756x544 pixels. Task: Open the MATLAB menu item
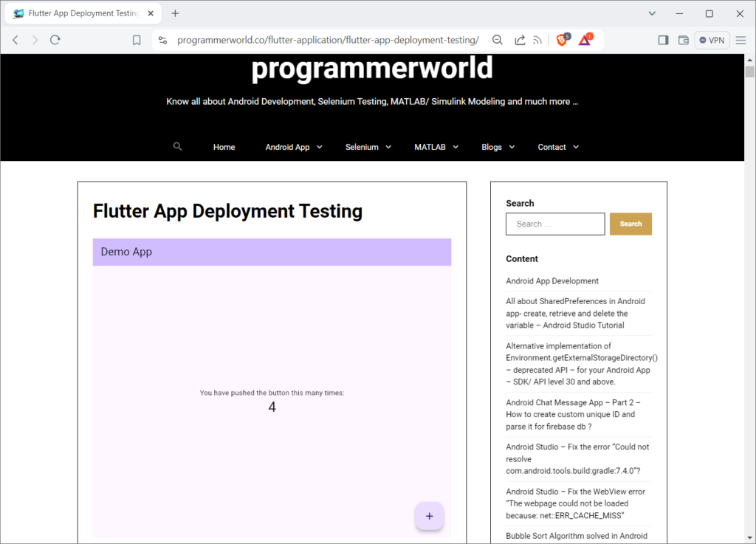tap(430, 147)
